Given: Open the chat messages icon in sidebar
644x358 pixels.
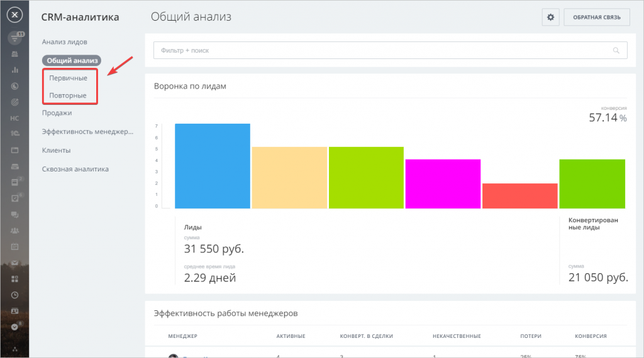Looking at the screenshot, I should point(15,214).
